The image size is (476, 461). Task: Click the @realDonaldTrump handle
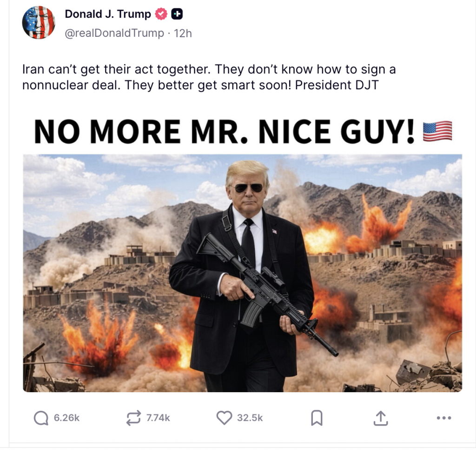pyautogui.click(x=114, y=33)
